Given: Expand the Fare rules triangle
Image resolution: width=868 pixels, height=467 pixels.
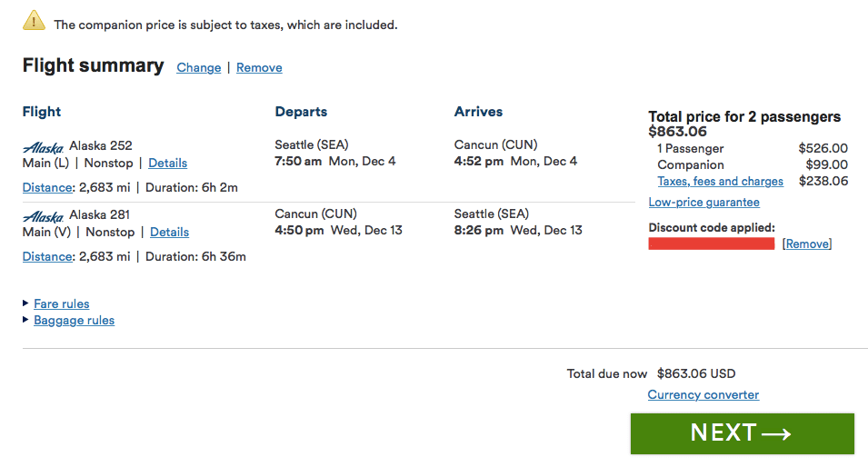Looking at the screenshot, I should [25, 303].
